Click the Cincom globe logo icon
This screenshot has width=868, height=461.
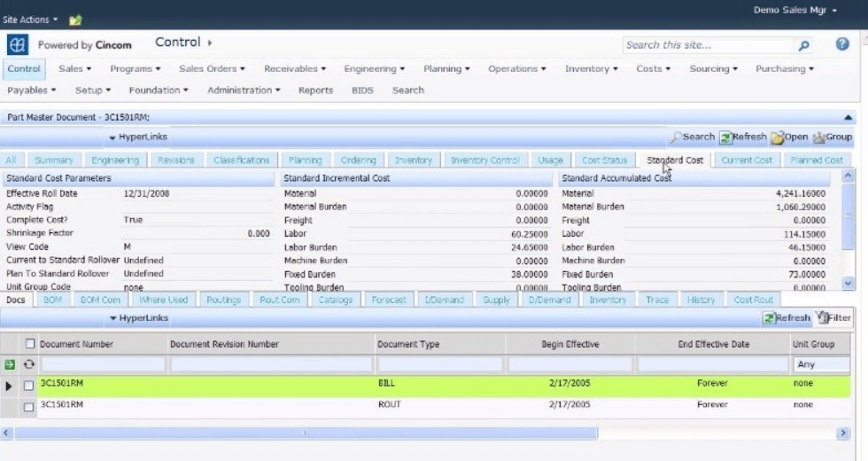click(18, 44)
